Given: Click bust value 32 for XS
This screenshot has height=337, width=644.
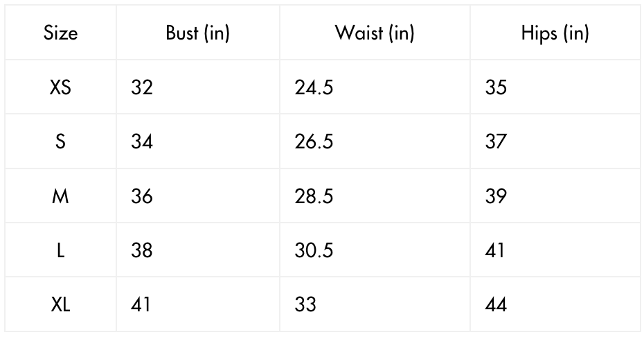Looking at the screenshot, I should (x=142, y=88).
